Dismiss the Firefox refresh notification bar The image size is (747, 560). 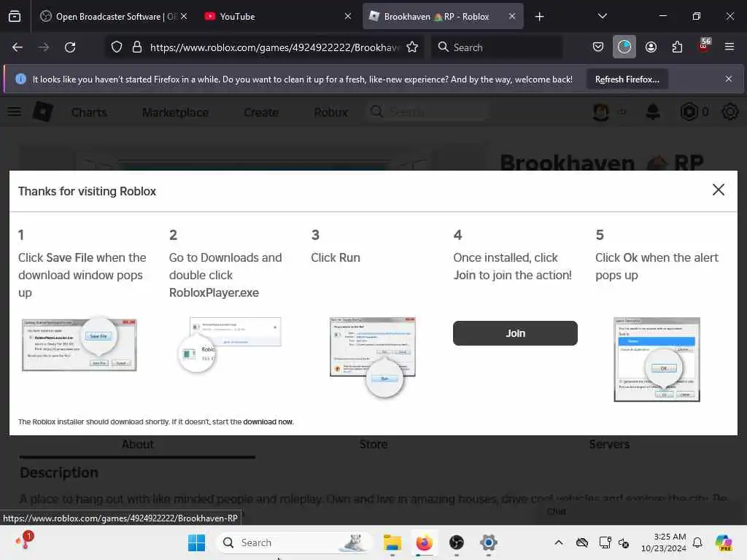729,79
